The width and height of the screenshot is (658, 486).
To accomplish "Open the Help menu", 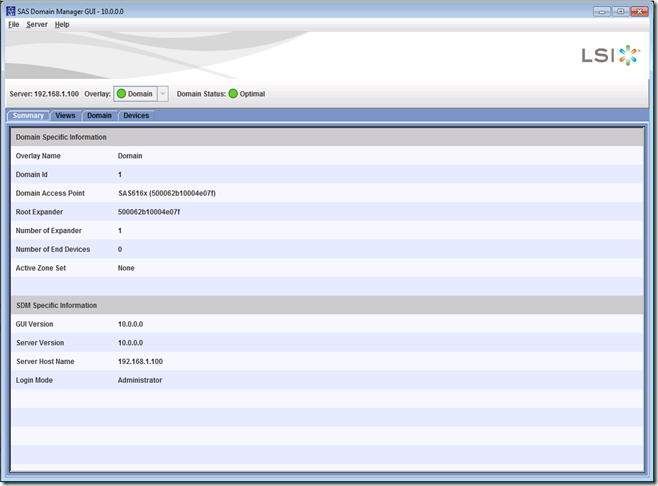I will coord(62,24).
